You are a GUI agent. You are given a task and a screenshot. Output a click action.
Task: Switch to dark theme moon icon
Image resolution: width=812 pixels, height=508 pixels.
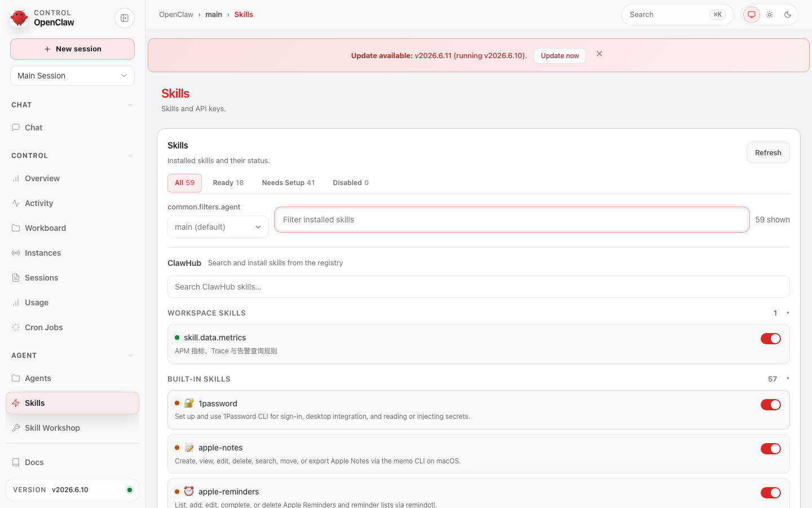click(788, 15)
